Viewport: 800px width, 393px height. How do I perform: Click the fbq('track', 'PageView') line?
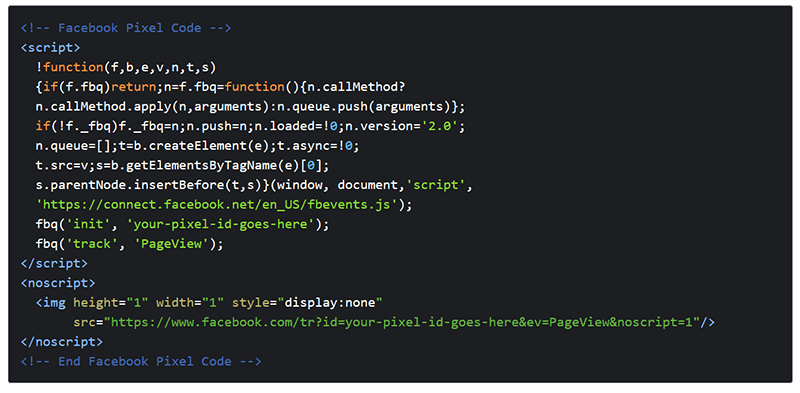coord(130,244)
